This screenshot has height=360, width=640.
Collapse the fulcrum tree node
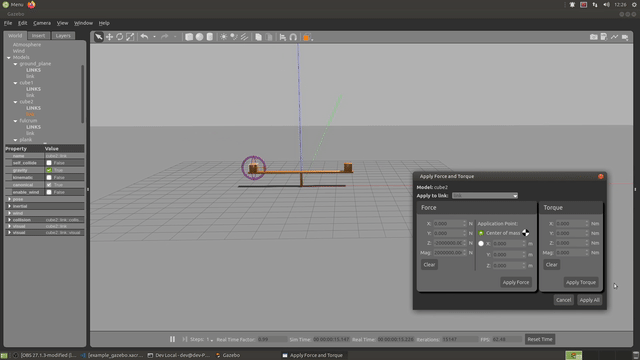[16, 121]
